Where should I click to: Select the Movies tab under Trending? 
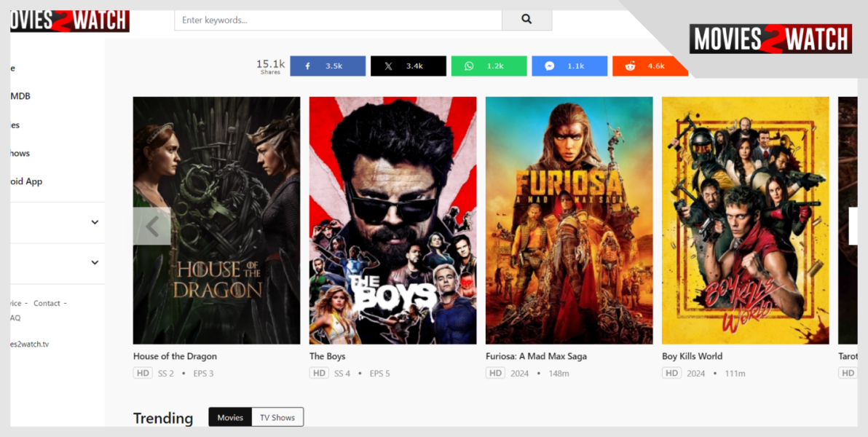pyautogui.click(x=229, y=417)
